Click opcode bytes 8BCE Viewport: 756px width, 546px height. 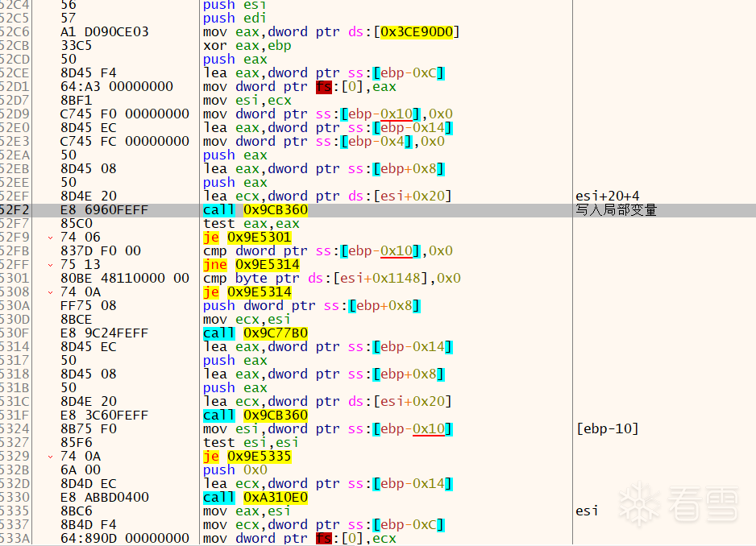(77, 320)
